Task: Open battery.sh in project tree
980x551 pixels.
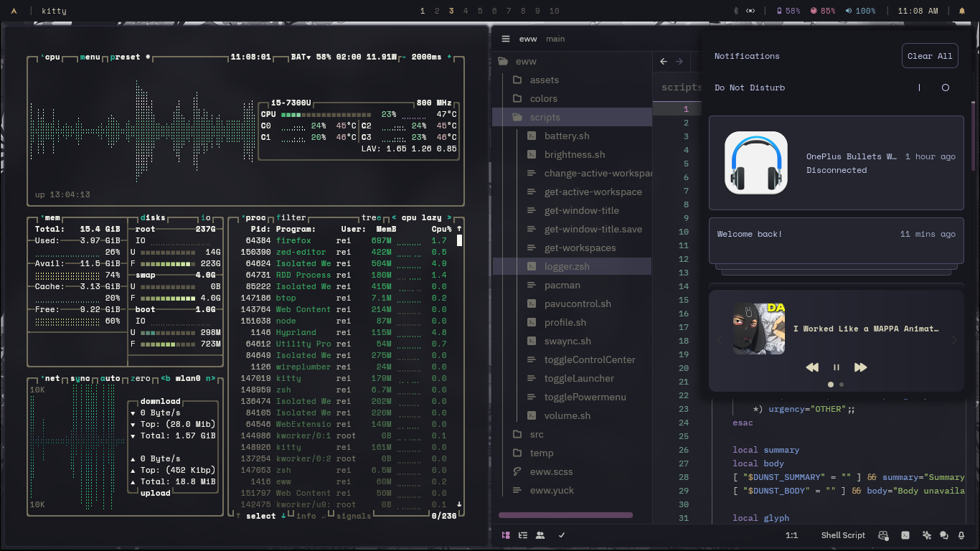Action: point(571,136)
